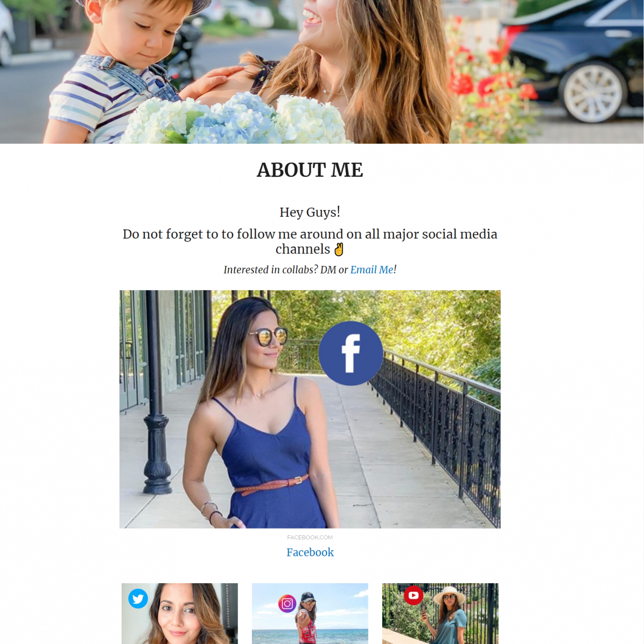Follow the blue Facebook text link
Image resolution: width=644 pixels, height=644 pixels.
point(310,552)
